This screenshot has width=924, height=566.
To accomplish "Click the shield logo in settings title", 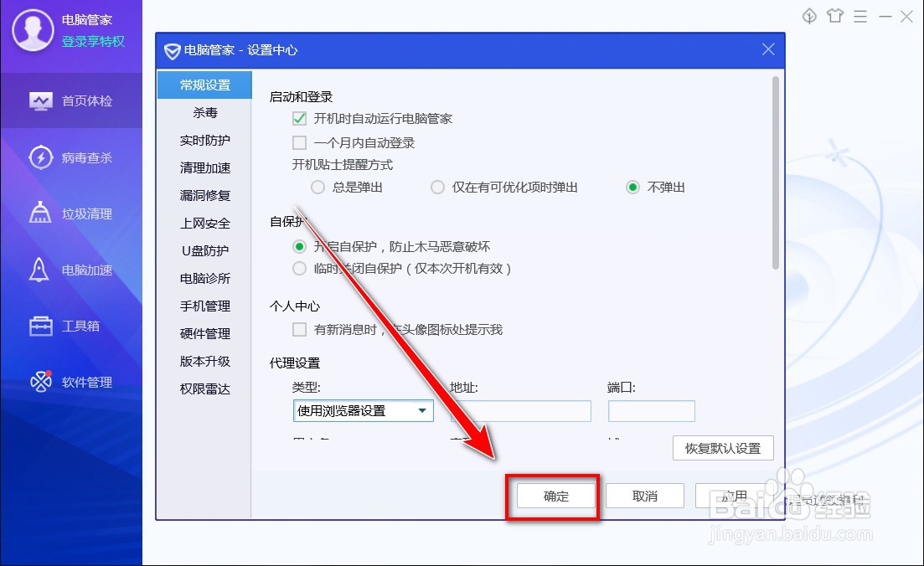I will tap(172, 51).
